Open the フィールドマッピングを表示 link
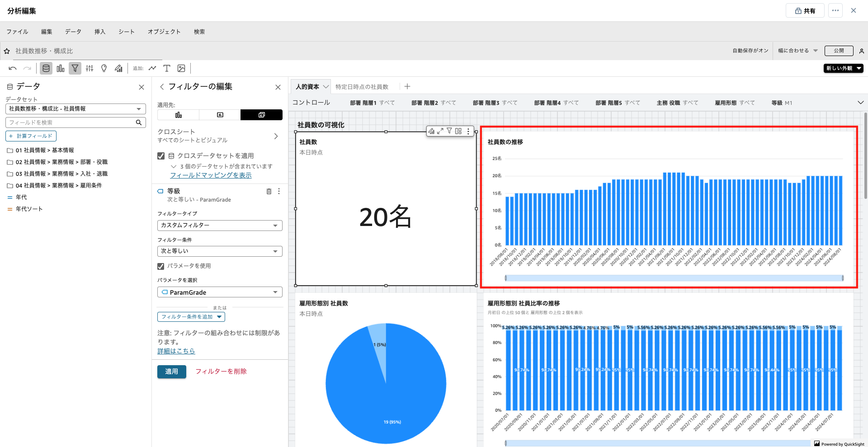Image resolution: width=868 pixels, height=447 pixels. (211, 175)
